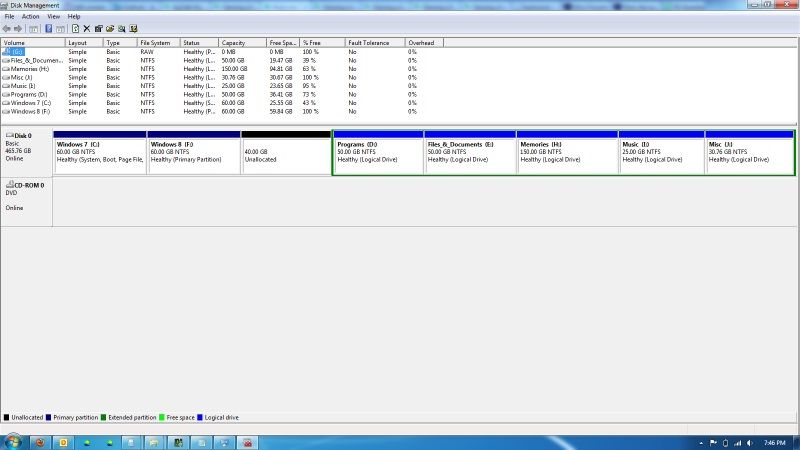Image resolution: width=800 pixels, height=450 pixels.
Task: Click the Help icon in the toolbar
Action: click(x=47, y=29)
